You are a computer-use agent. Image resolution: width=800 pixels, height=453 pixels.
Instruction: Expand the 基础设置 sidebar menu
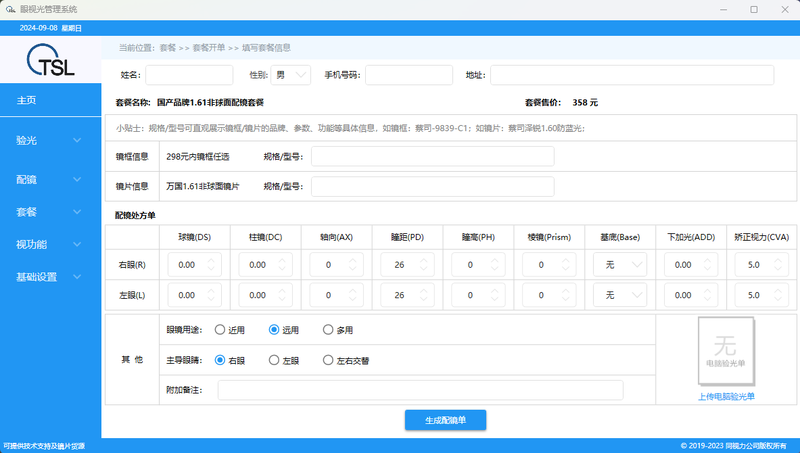51,277
